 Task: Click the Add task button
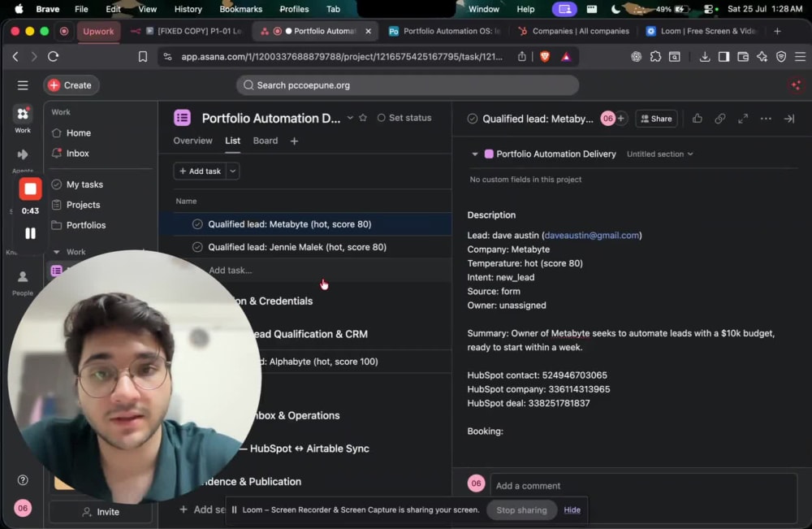(200, 171)
